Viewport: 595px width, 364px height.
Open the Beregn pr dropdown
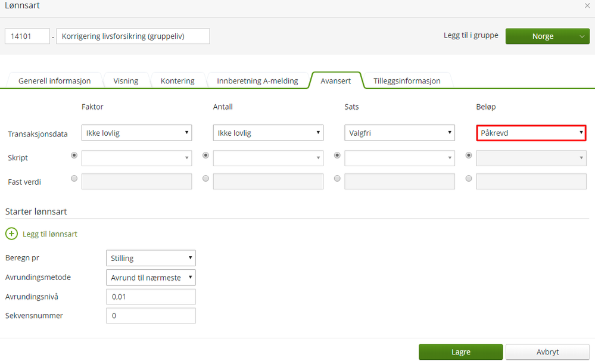pyautogui.click(x=151, y=258)
